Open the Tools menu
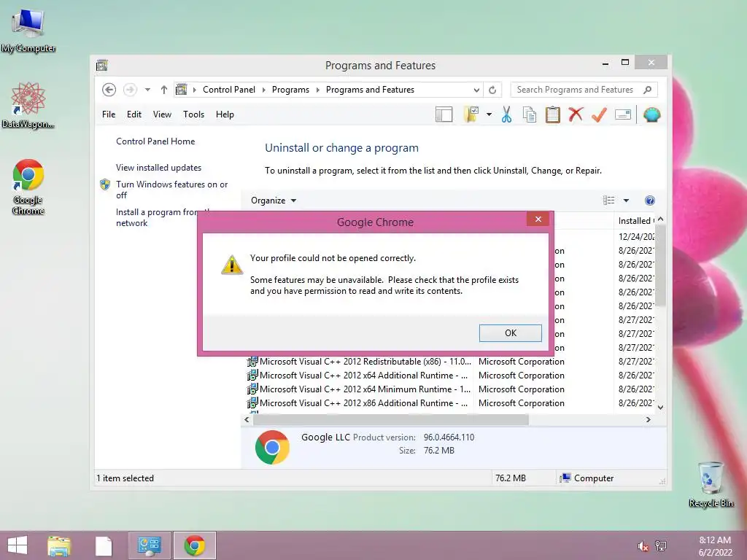747x560 pixels. 193,114
